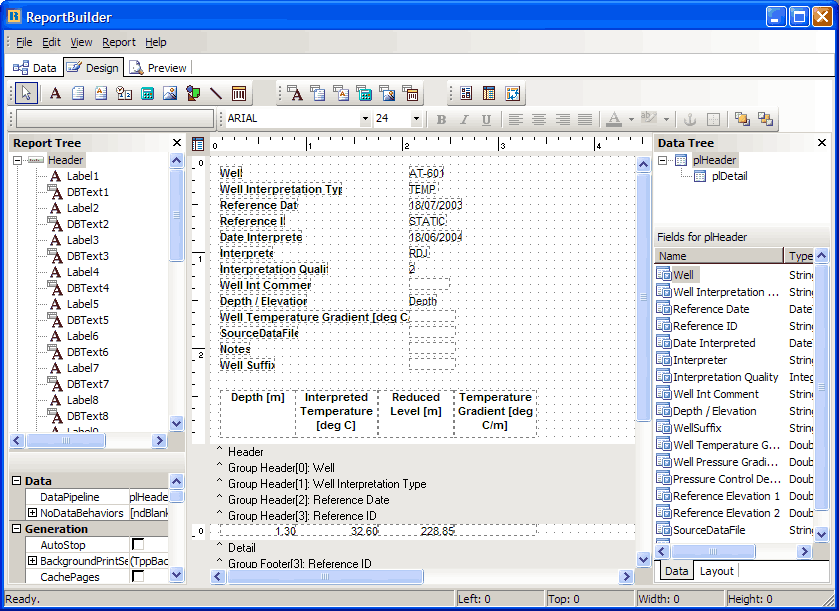Select the DBBarCode data component tool

tap(411, 93)
